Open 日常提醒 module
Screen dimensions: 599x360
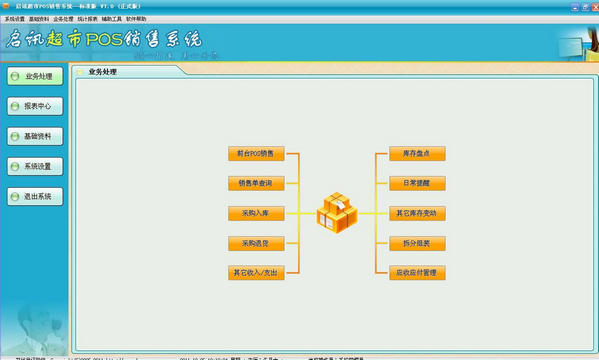417,183
